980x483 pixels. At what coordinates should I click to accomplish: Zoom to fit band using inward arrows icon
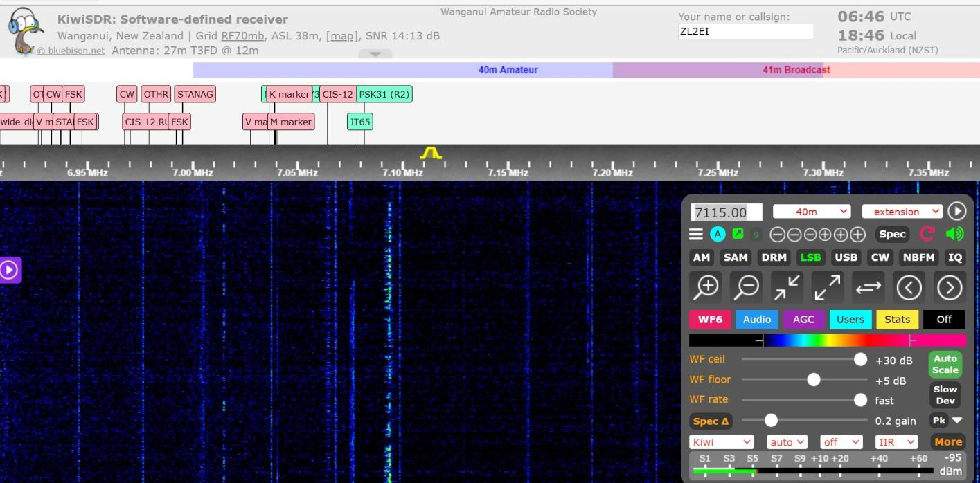pyautogui.click(x=786, y=286)
